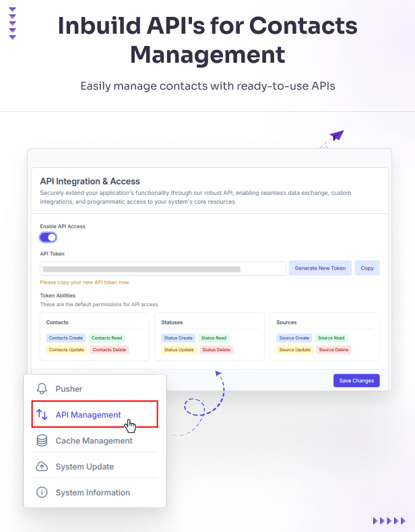Go to System Update
Screen dimensions: 415x532
(x=84, y=467)
